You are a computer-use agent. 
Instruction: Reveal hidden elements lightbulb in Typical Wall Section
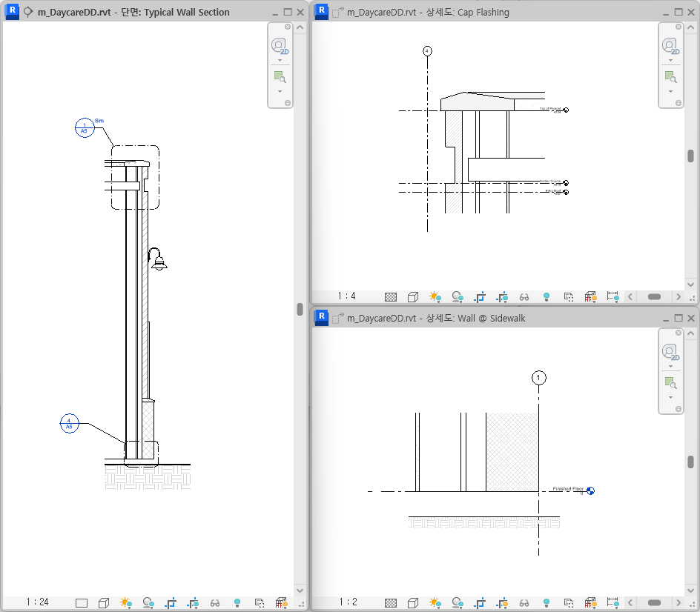pyautogui.click(x=237, y=603)
